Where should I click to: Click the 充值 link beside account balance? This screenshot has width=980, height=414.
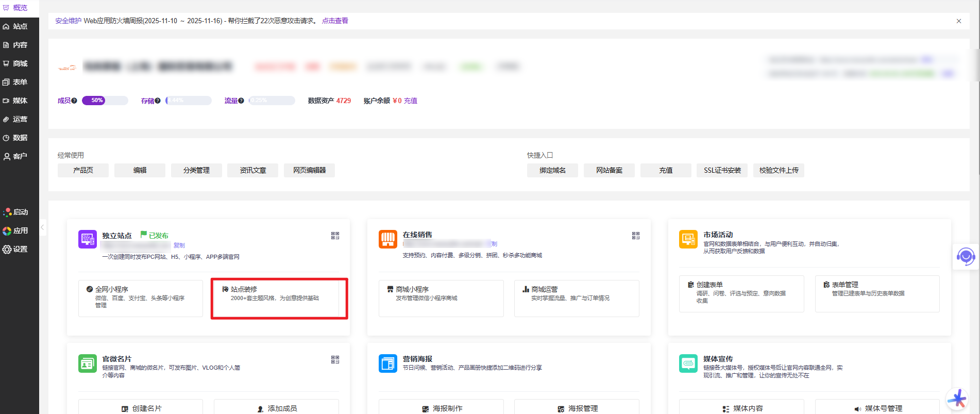coord(410,101)
